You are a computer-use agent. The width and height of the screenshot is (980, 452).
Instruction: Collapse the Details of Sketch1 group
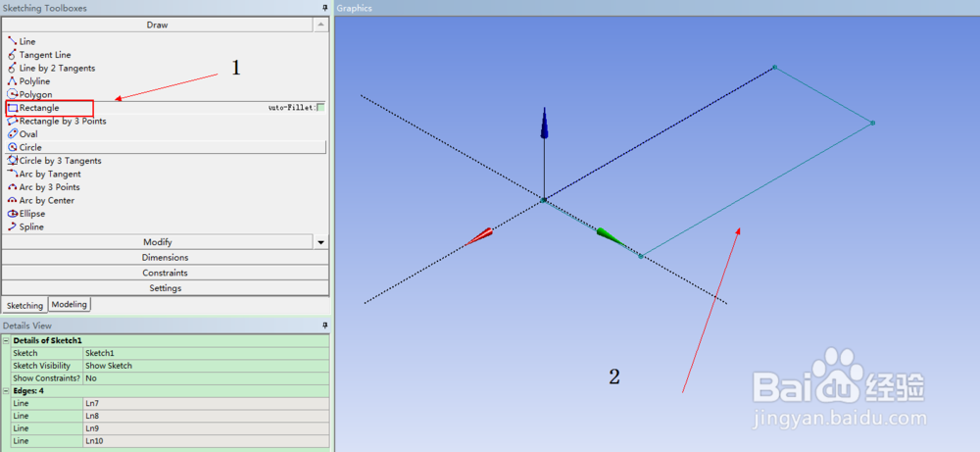[6, 341]
